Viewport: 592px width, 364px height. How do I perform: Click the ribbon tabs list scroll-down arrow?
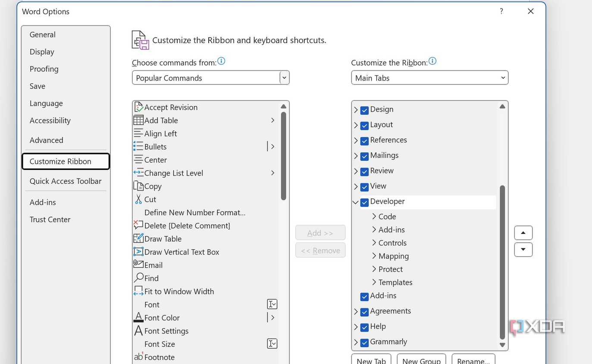[x=502, y=345]
